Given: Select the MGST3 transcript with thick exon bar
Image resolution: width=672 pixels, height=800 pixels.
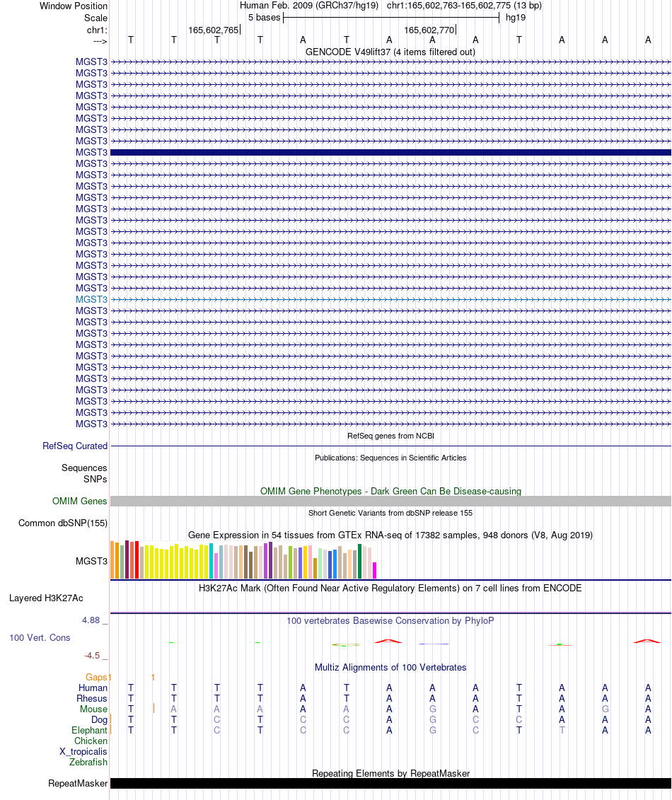Looking at the screenshot, I should click(x=390, y=153).
